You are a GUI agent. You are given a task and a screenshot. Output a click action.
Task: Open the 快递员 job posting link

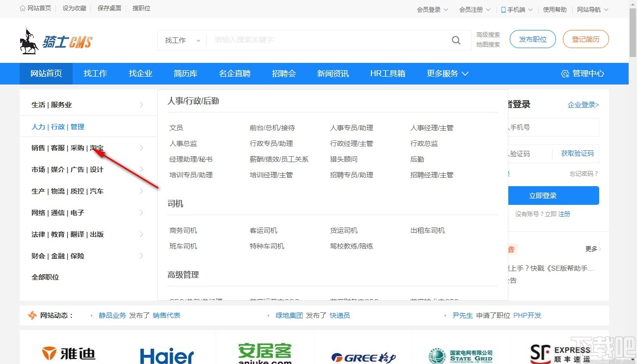(x=340, y=315)
